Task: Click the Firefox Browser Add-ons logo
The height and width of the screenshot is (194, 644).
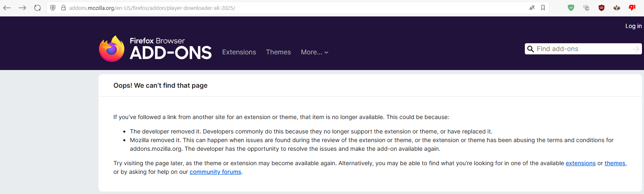Action: point(155,49)
